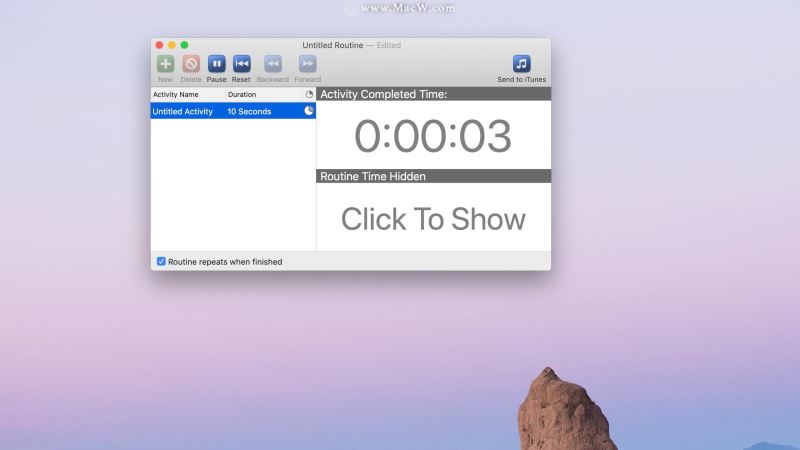Click progress pie icon in Untitled Activity row
Screen dimensions: 800x450
(x=309, y=111)
